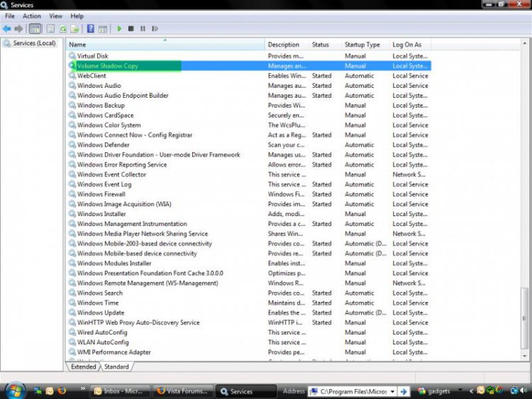The height and width of the screenshot is (399, 532).
Task: Select the WebClient service row
Action: [x=250, y=76]
